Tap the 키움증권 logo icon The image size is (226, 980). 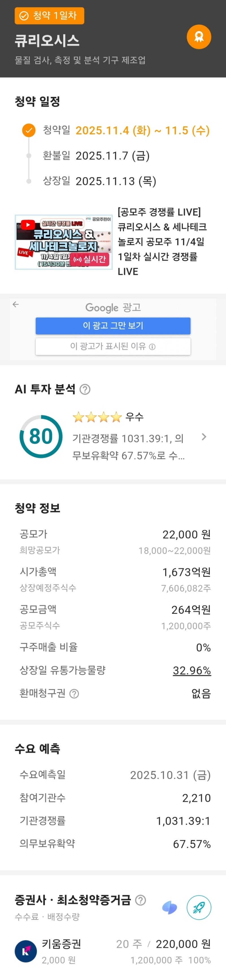point(26,951)
